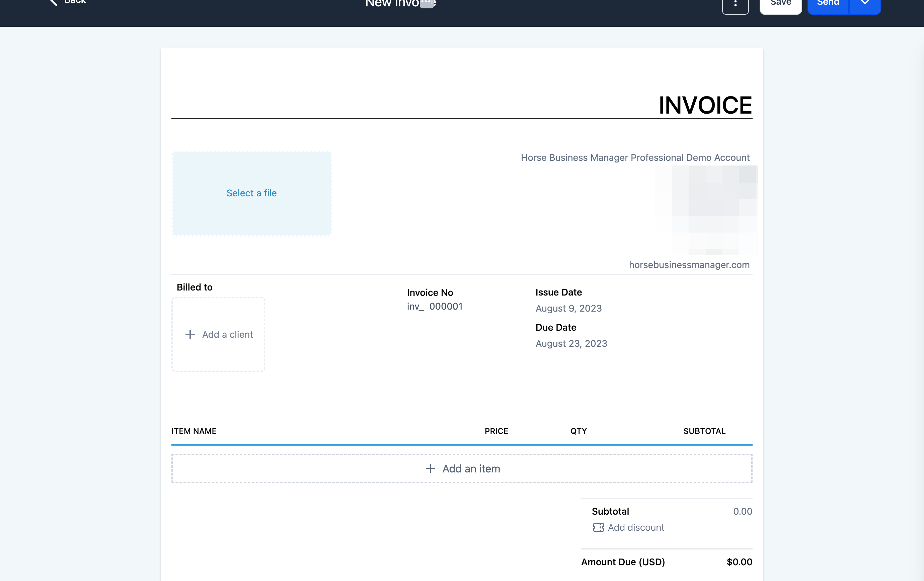Change the Due Date August 23, 2023
This screenshot has width=924, height=581.
(571, 343)
